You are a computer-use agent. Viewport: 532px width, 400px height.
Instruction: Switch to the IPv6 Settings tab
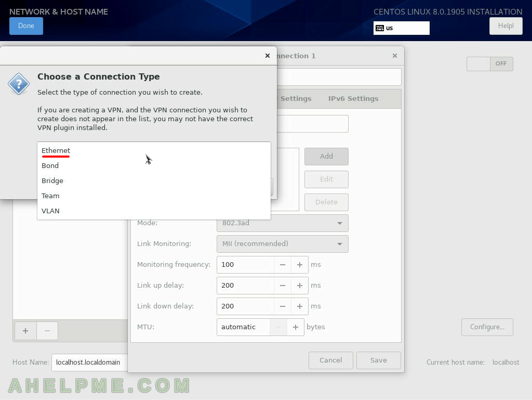coord(353,99)
